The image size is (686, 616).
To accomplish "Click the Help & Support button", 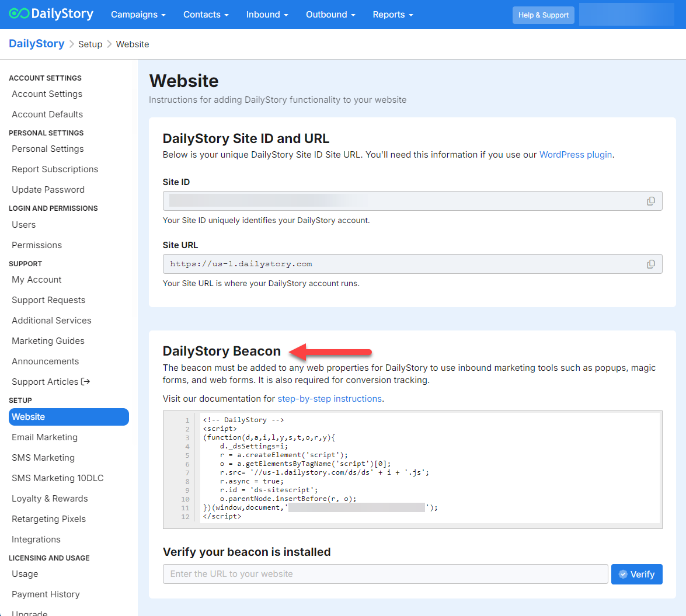I will pos(544,15).
